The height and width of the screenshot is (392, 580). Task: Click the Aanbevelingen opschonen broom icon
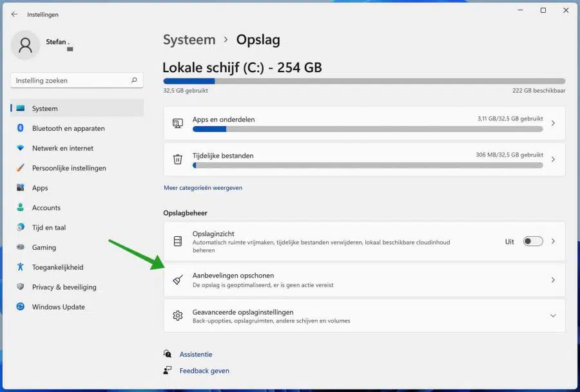pyautogui.click(x=178, y=280)
